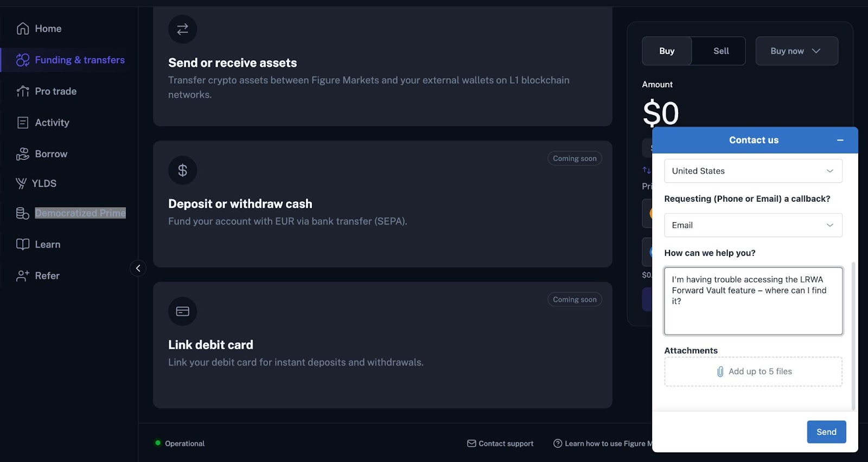Select the Buy toggle option
Image resolution: width=868 pixels, height=462 pixels.
(x=667, y=51)
